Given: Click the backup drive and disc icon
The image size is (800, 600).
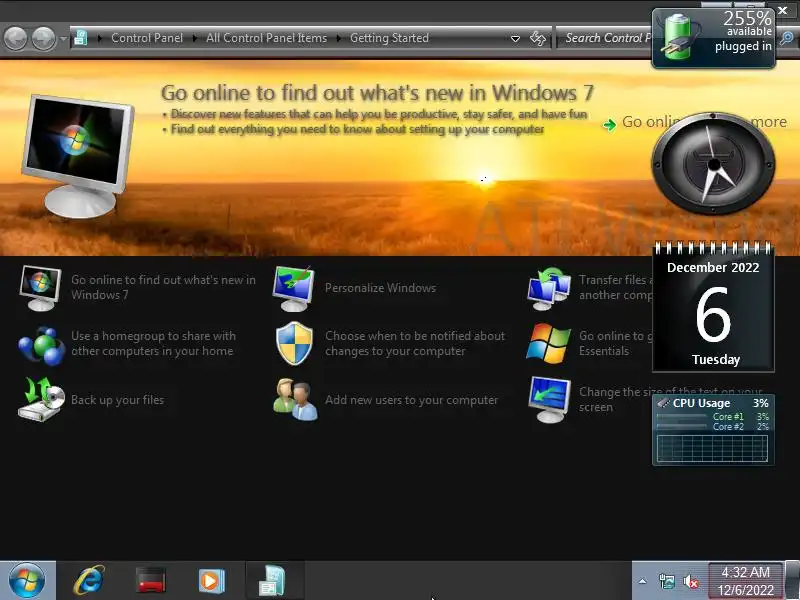Looking at the screenshot, I should [x=41, y=399].
